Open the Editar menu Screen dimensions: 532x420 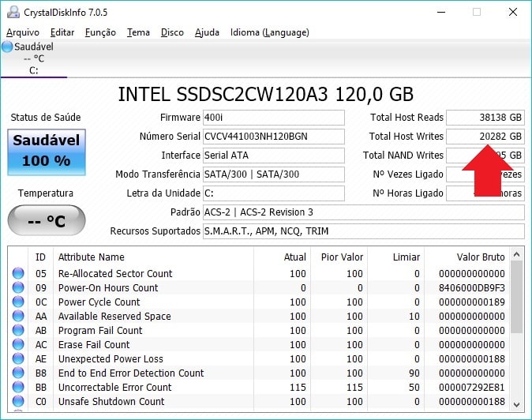[62, 32]
